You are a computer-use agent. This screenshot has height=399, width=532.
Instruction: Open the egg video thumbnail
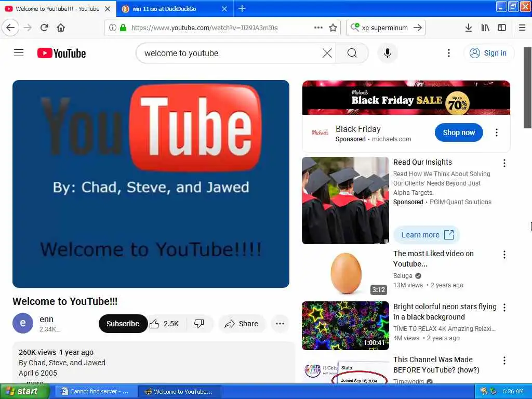(345, 273)
